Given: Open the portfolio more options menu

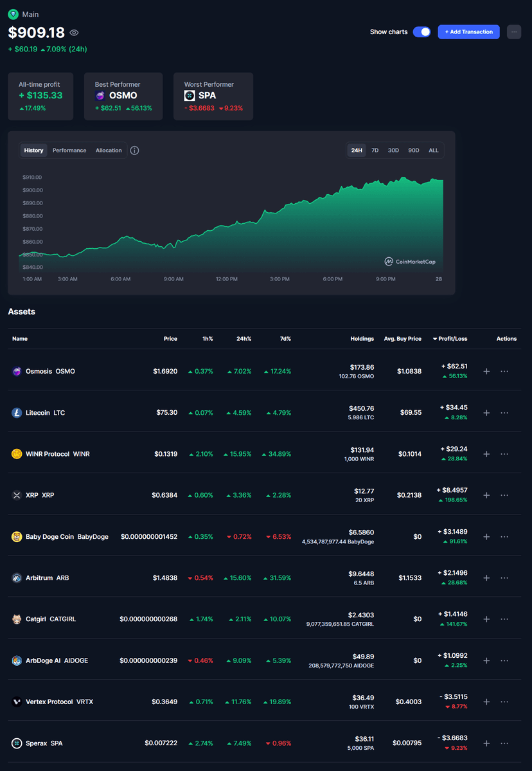Looking at the screenshot, I should pyautogui.click(x=514, y=32).
